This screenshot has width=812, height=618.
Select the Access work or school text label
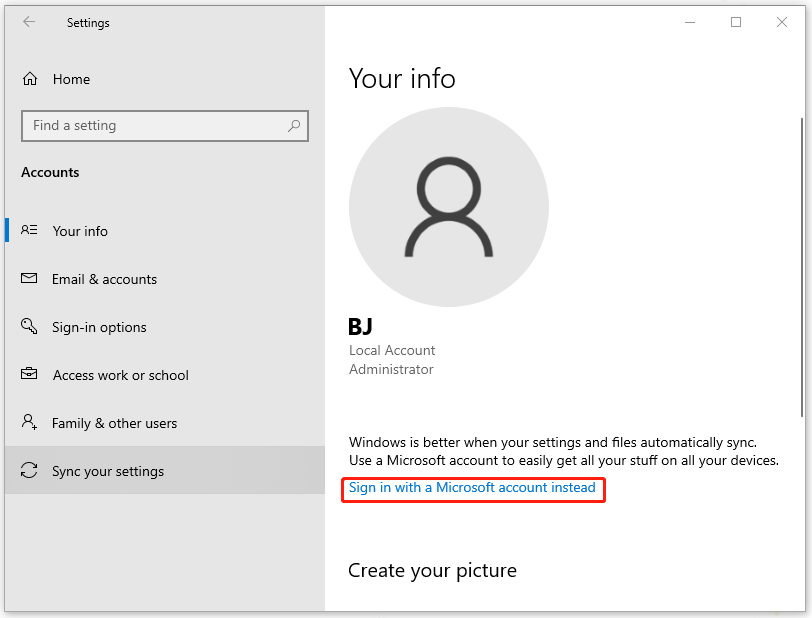tap(120, 375)
